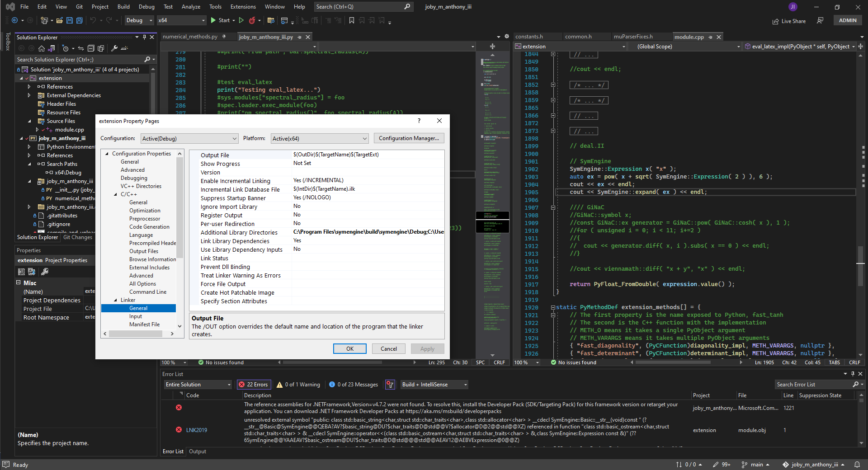Viewport: 868px width, 470px height.
Task: Toggle a bookmark using the bookmark toolbar icon
Action: [352, 20]
